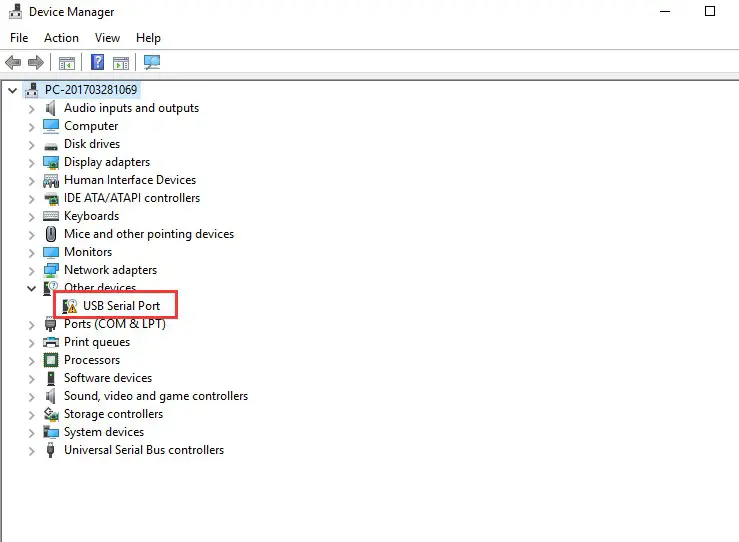The width and height of the screenshot is (739, 542).
Task: Click the computer icon beside PC-201703281069
Action: (x=32, y=90)
